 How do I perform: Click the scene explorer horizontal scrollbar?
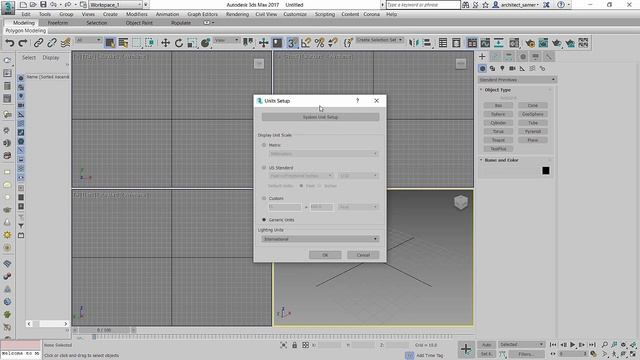click(x=47, y=324)
